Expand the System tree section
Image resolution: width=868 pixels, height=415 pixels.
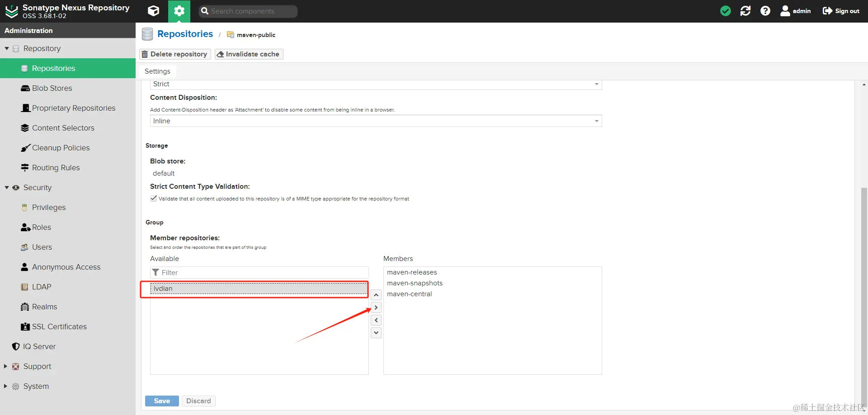point(6,386)
